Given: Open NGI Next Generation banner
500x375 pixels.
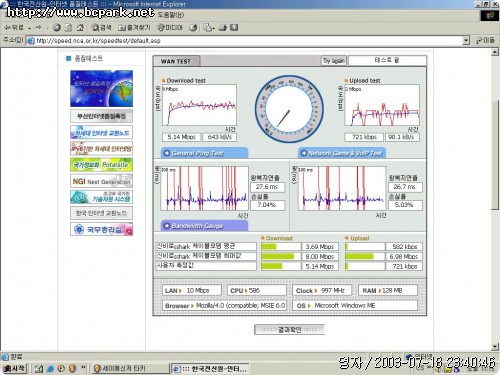Looking at the screenshot, I should tap(101, 181).
